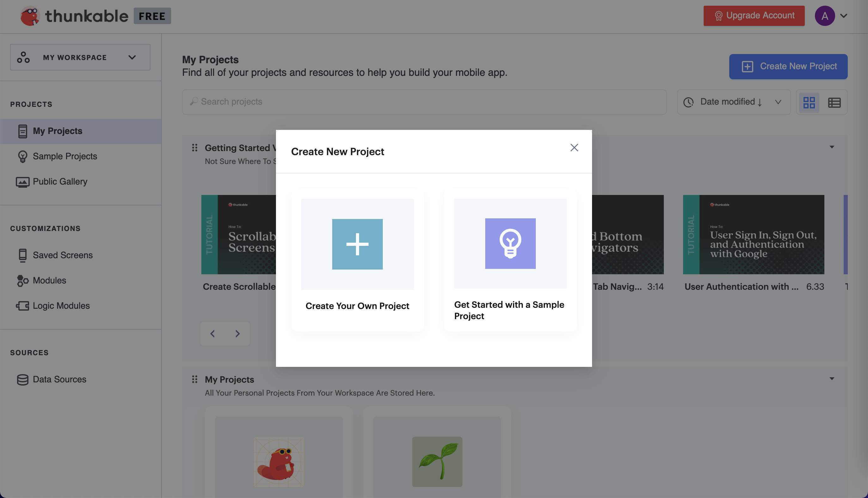
Task: Open the Date modified sort dropdown
Action: [733, 102]
